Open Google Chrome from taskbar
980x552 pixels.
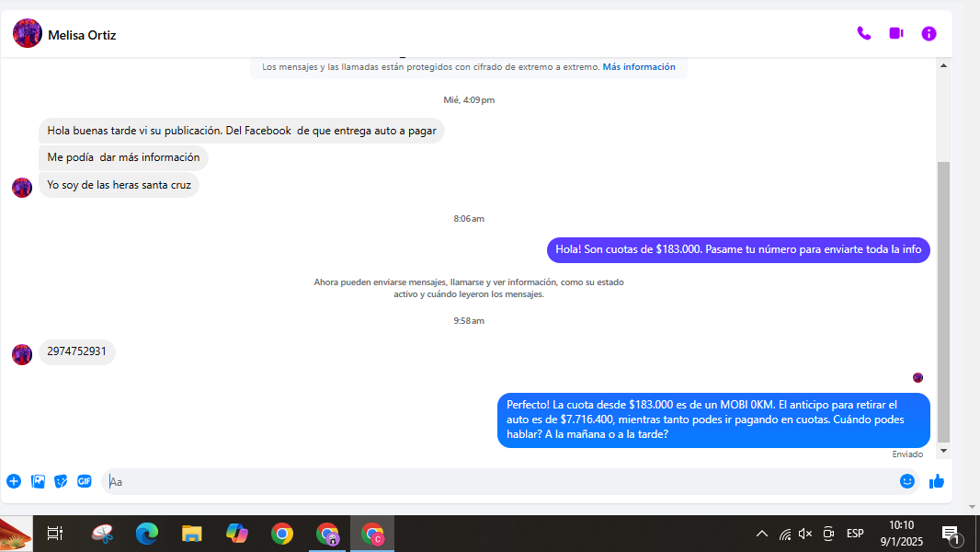coord(282,534)
